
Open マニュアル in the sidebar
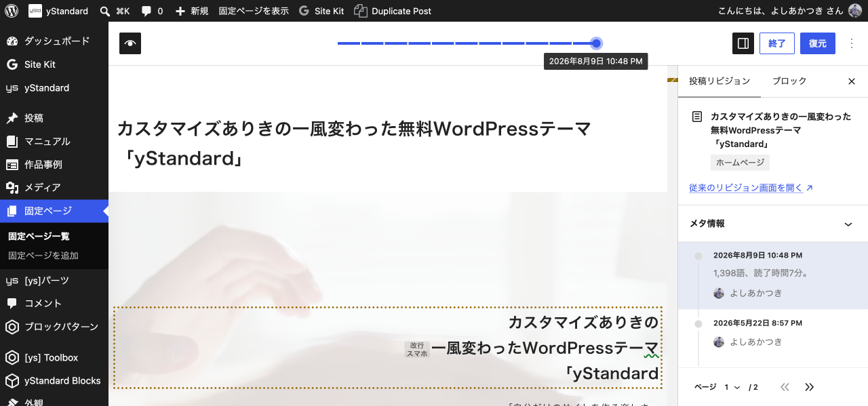click(x=54, y=141)
